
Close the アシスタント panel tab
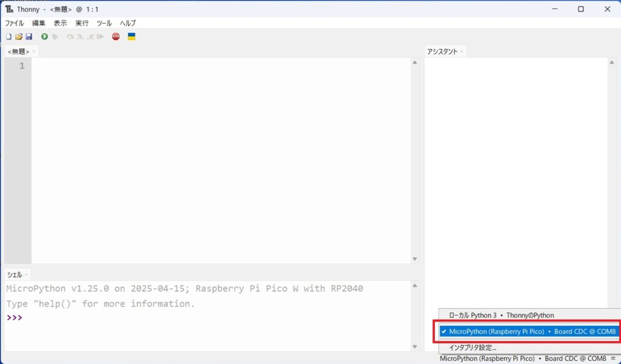tap(462, 51)
